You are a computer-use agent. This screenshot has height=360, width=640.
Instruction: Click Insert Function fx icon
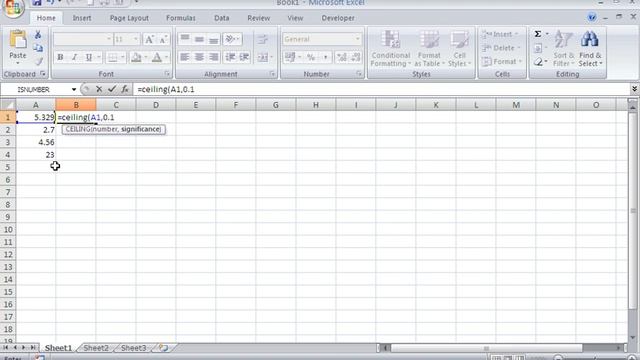(125, 89)
